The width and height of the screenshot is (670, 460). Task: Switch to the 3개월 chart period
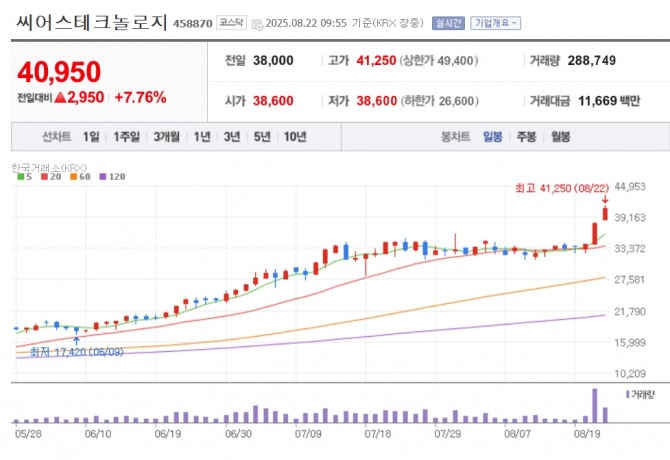click(x=166, y=137)
